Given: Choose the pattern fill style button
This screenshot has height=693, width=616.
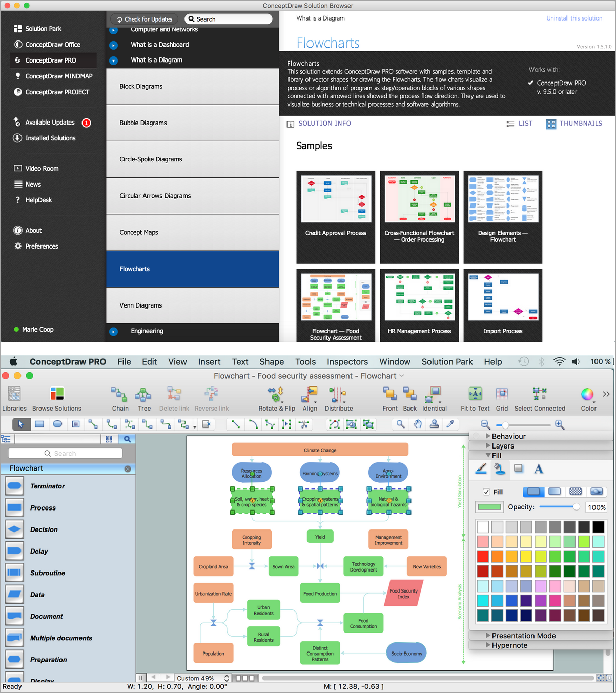Looking at the screenshot, I should coord(576,492).
